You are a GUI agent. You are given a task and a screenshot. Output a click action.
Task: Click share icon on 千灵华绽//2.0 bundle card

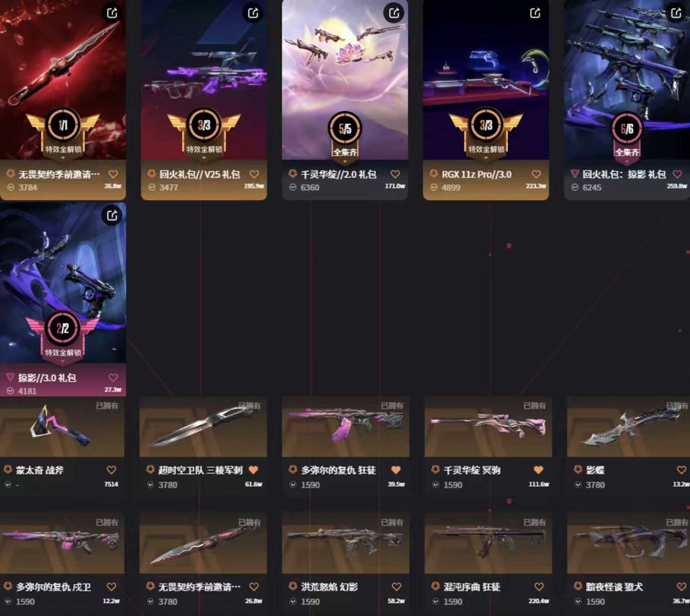click(x=394, y=13)
